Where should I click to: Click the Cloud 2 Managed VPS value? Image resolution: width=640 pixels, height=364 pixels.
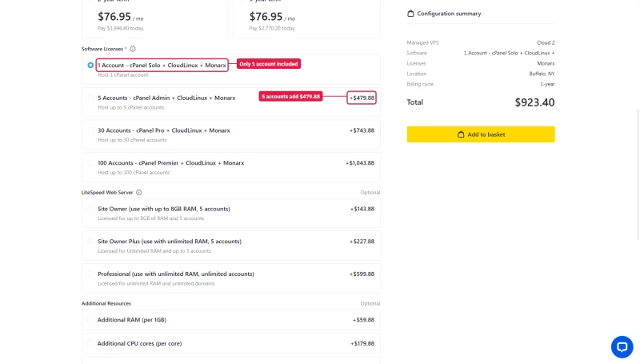point(546,43)
